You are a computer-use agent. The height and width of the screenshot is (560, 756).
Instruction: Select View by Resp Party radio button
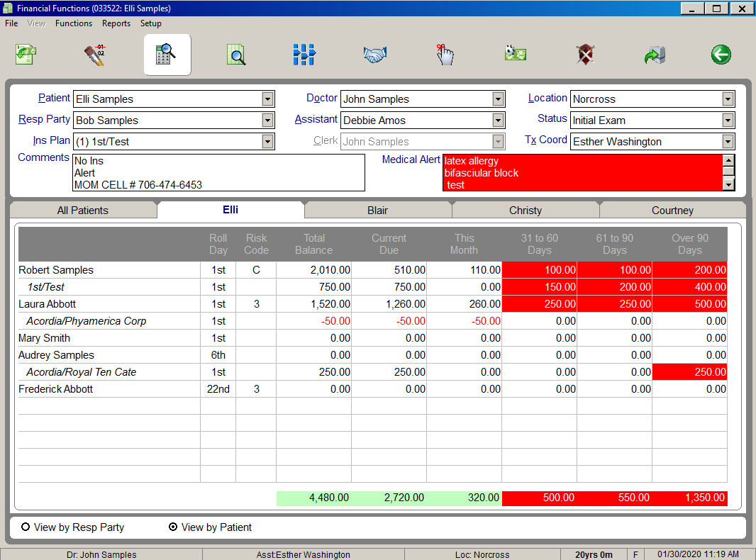pos(26,527)
